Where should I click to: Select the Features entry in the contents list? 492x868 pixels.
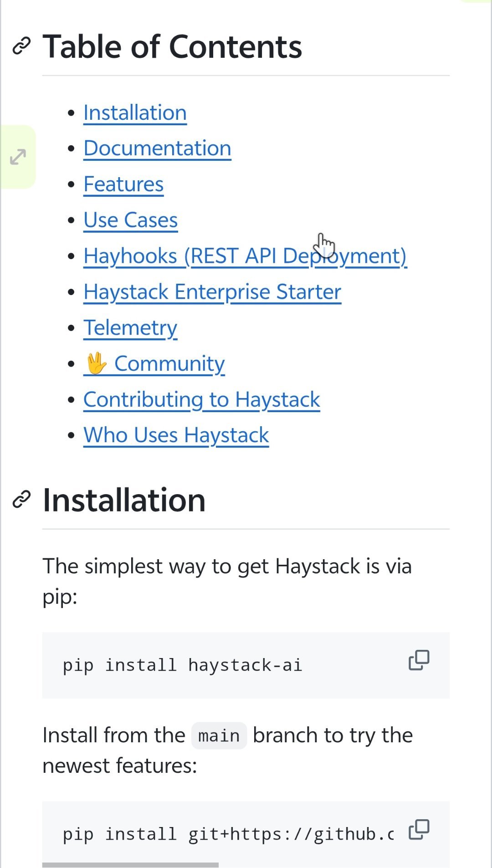click(x=123, y=184)
